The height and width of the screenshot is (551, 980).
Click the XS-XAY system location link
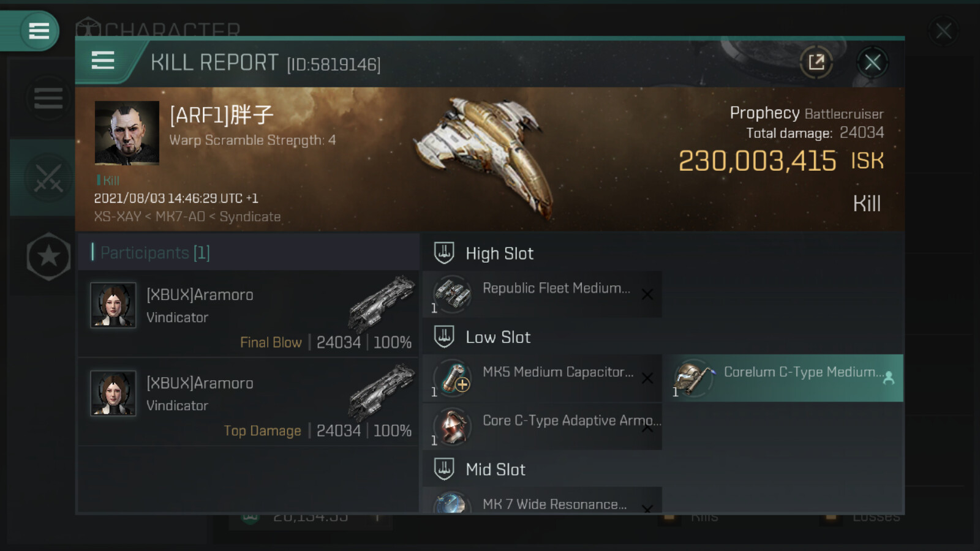pos(116,217)
